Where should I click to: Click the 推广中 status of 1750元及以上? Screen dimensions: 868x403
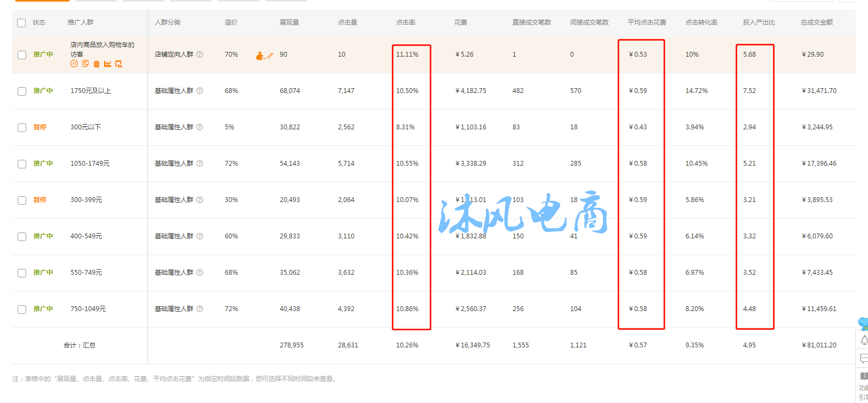point(43,91)
